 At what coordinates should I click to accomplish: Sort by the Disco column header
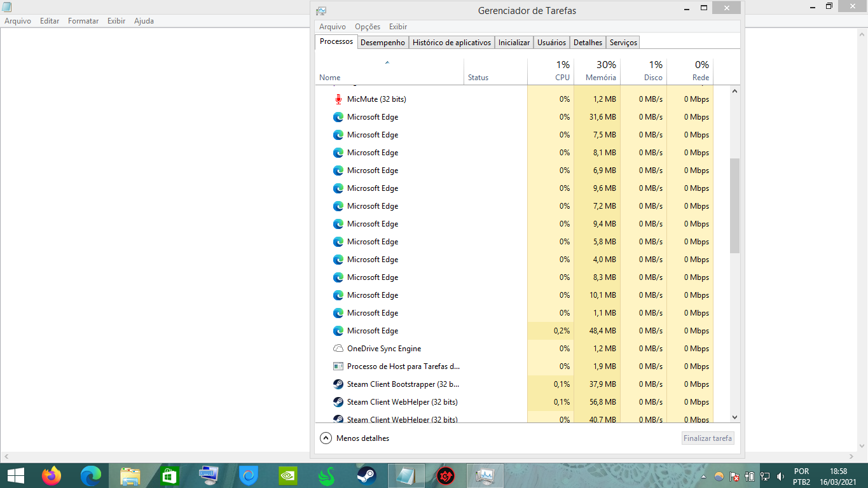coord(644,71)
